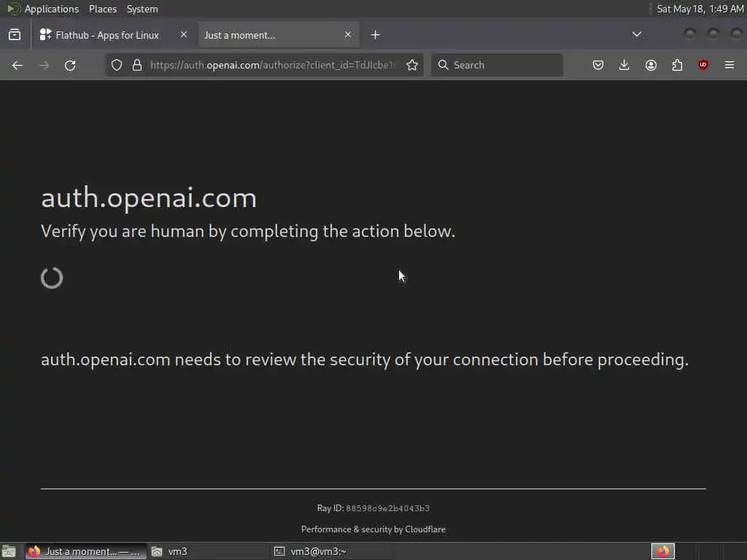Open the Places menu
The image size is (747, 560).
coord(103,9)
